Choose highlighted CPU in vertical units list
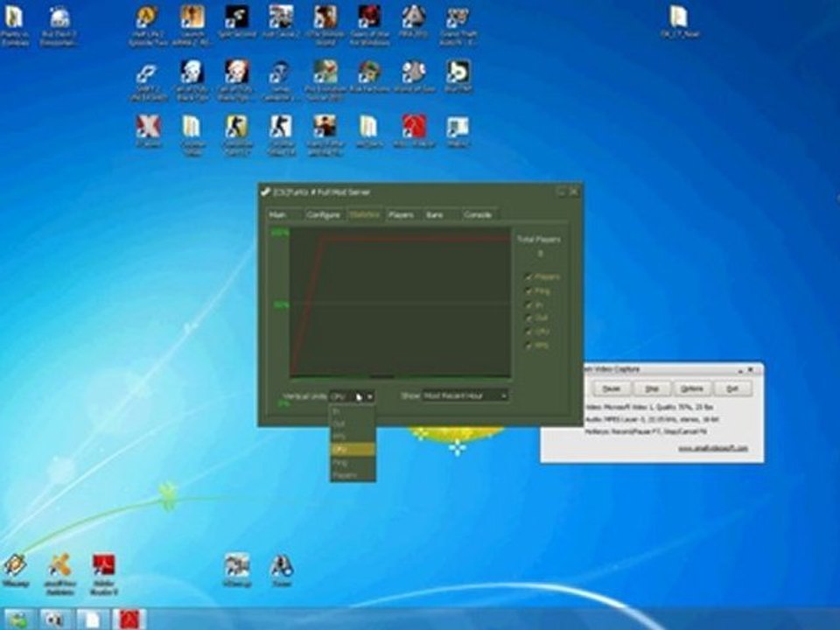Viewport: 840px width, 630px height. click(x=352, y=449)
